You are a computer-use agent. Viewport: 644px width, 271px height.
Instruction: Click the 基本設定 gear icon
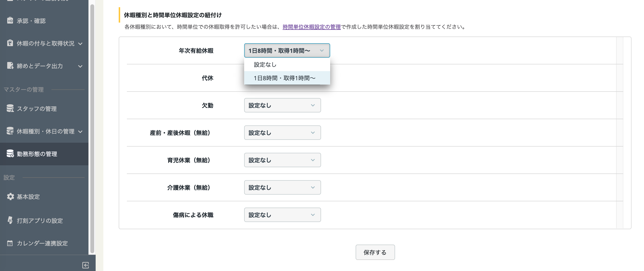pos(10,197)
